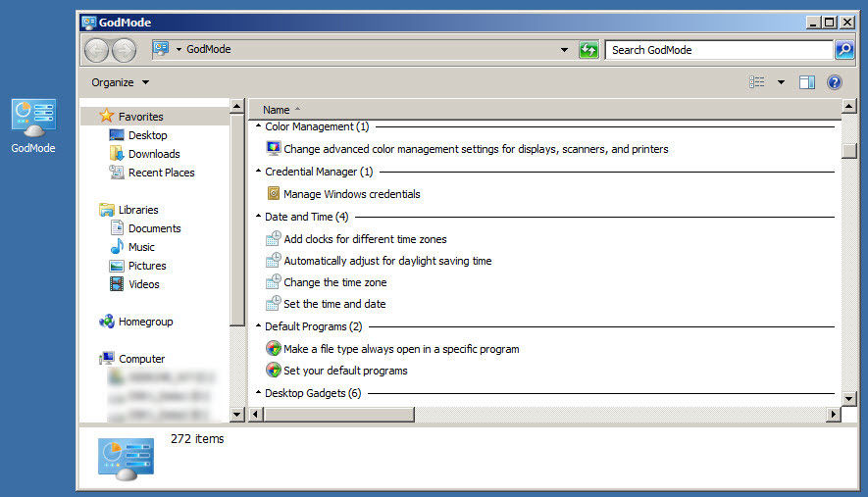Viewport: 868px width, 497px height.
Task: Select Desktop under Favorites
Action: coord(148,135)
